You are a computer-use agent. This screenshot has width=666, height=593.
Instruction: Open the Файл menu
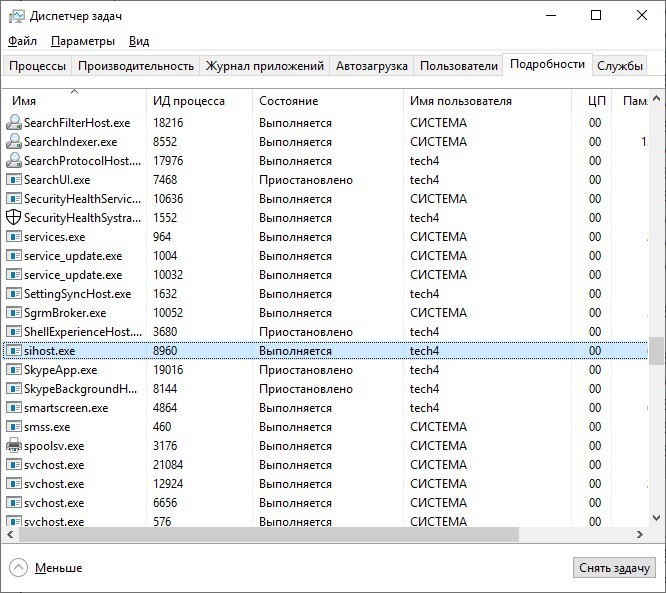pyautogui.click(x=23, y=41)
